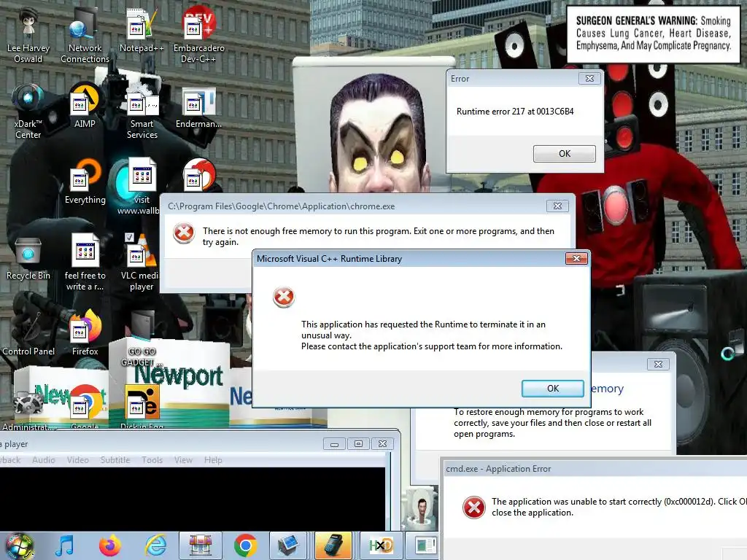Select the GO GO GADGET desktop icon
The width and height of the screenshot is (747, 560).
click(x=142, y=339)
